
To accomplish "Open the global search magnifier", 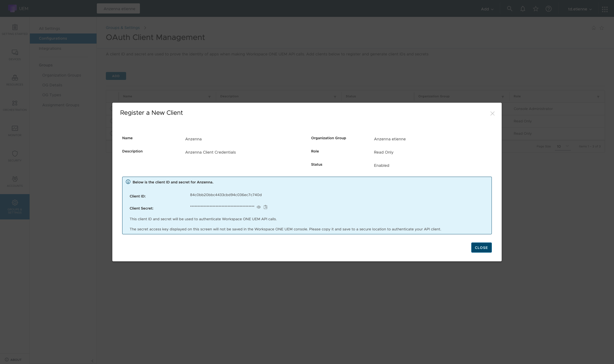I will pyautogui.click(x=509, y=9).
